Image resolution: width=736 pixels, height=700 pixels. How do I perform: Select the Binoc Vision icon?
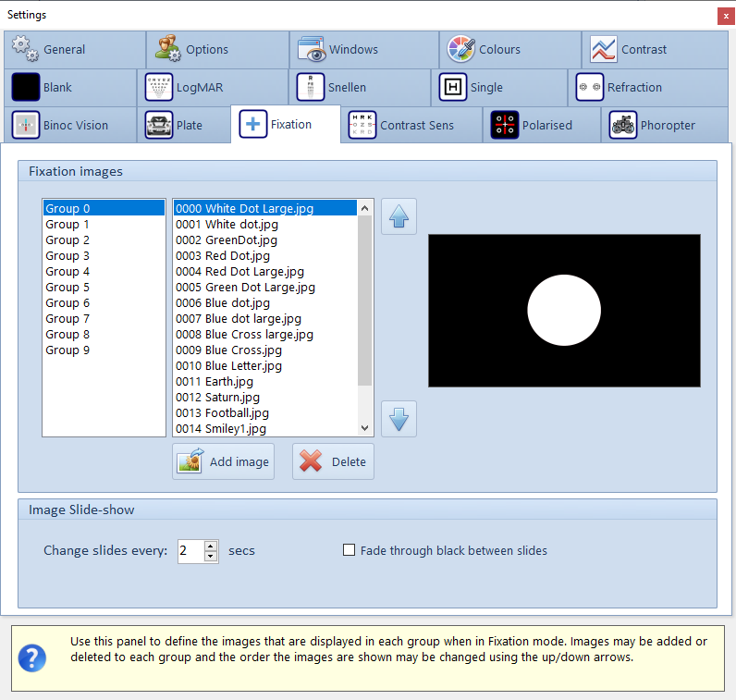26,125
